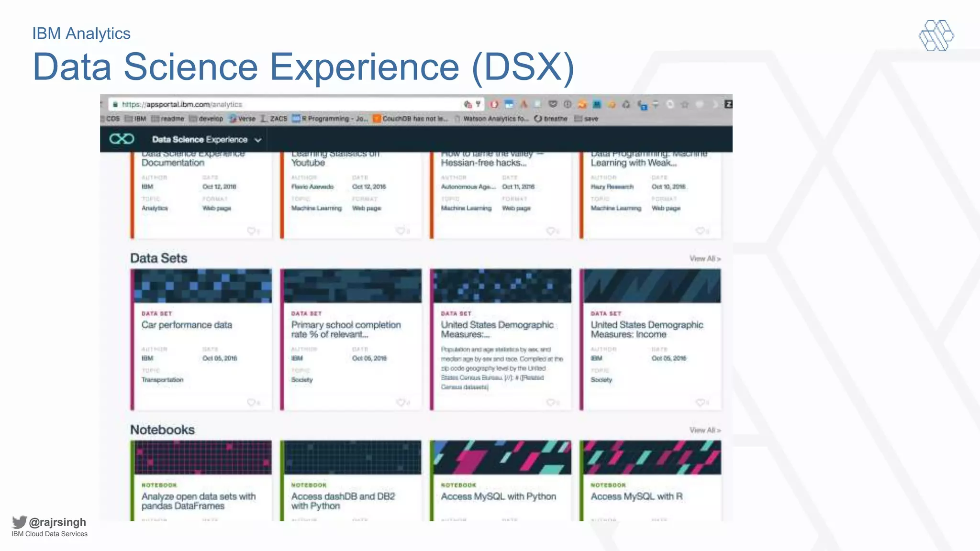Image resolution: width=980 pixels, height=551 pixels.
Task: Like the Learning Statistics on Youtube card
Action: coord(401,231)
